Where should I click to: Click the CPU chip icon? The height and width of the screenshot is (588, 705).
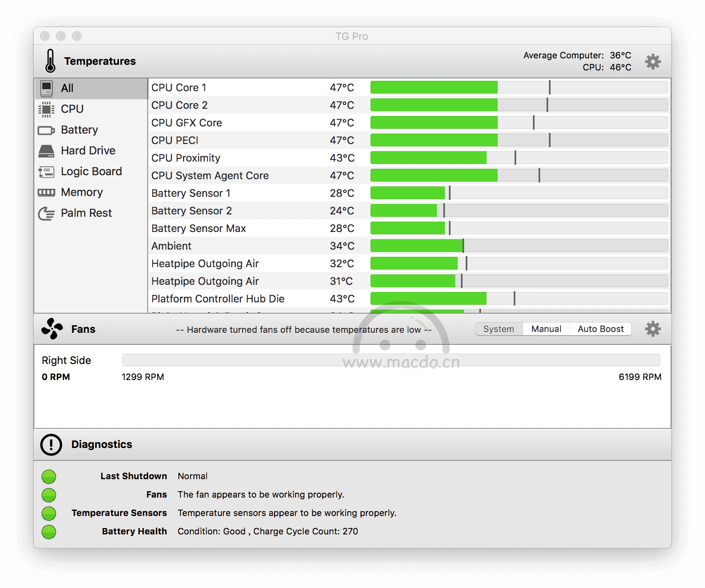(x=46, y=109)
